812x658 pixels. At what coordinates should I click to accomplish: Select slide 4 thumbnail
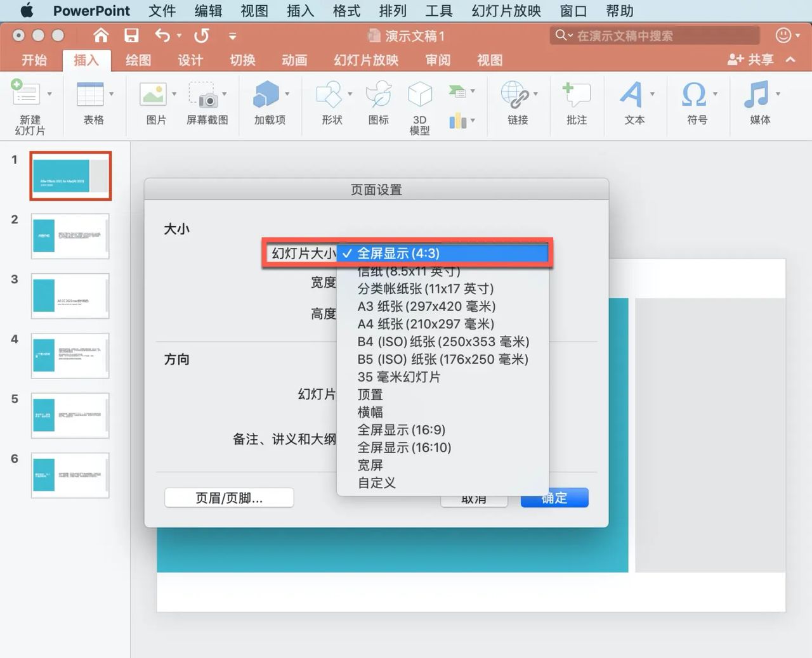coord(70,356)
